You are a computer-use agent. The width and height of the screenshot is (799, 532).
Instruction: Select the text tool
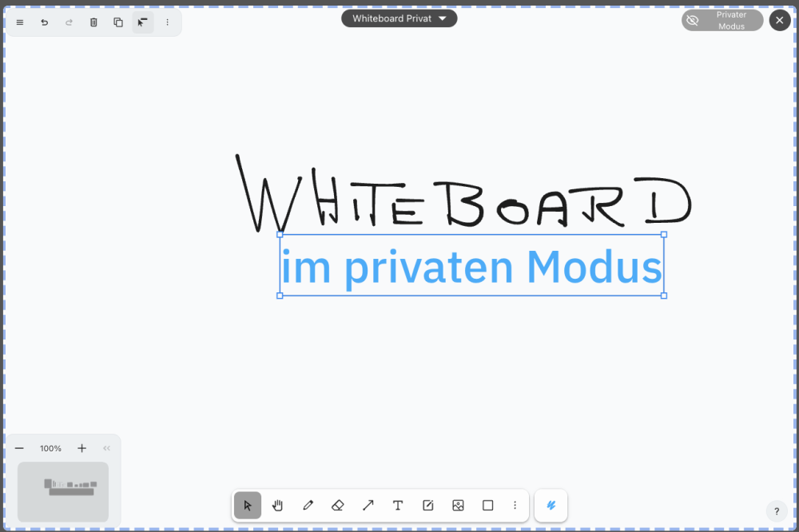click(x=398, y=506)
